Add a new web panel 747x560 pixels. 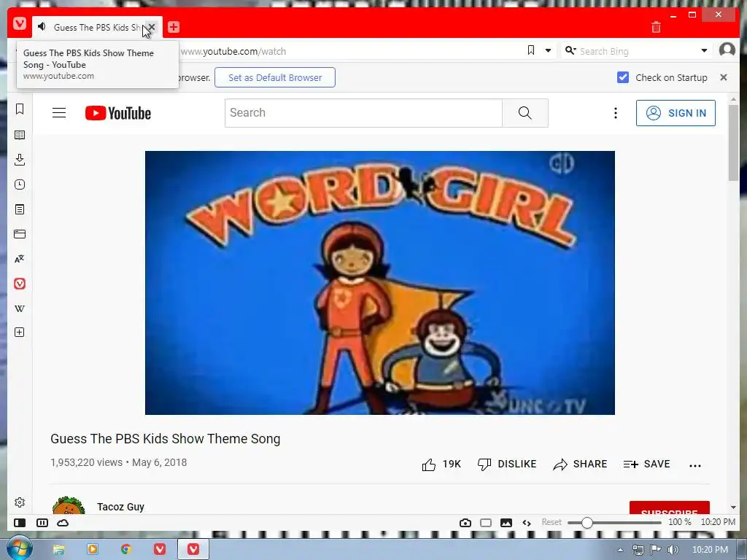20,332
